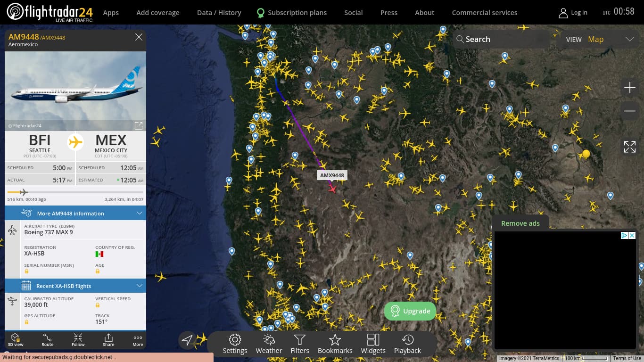644x362 pixels.
Task: Open the Apps menu
Action: (111, 13)
